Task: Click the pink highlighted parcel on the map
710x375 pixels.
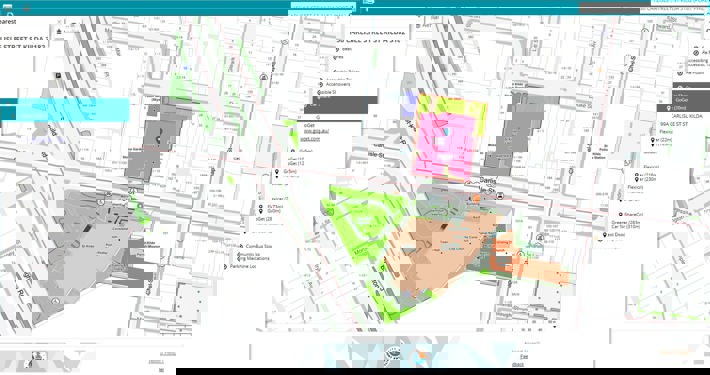Action: (x=445, y=144)
